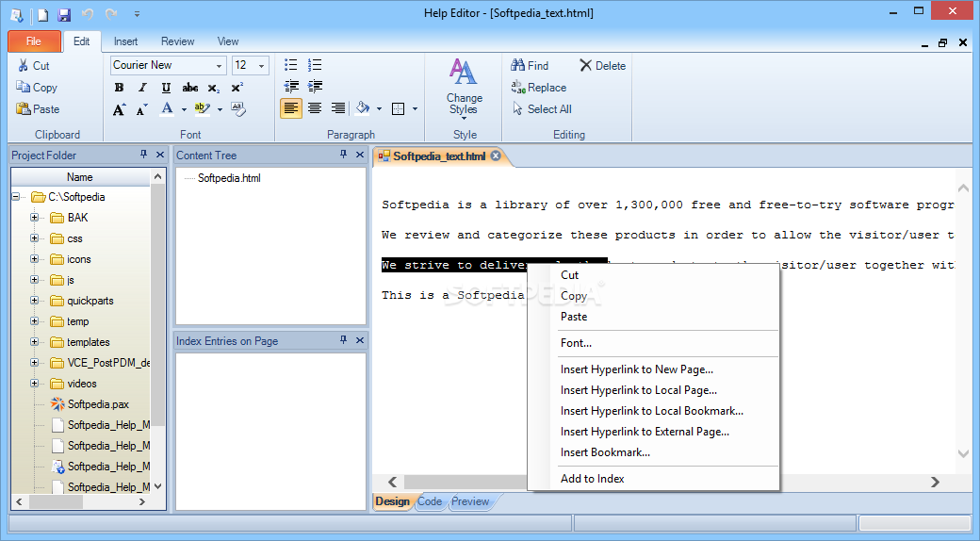The width and height of the screenshot is (980, 541).
Task: Open the shading color dropdown arrow
Action: (x=380, y=109)
